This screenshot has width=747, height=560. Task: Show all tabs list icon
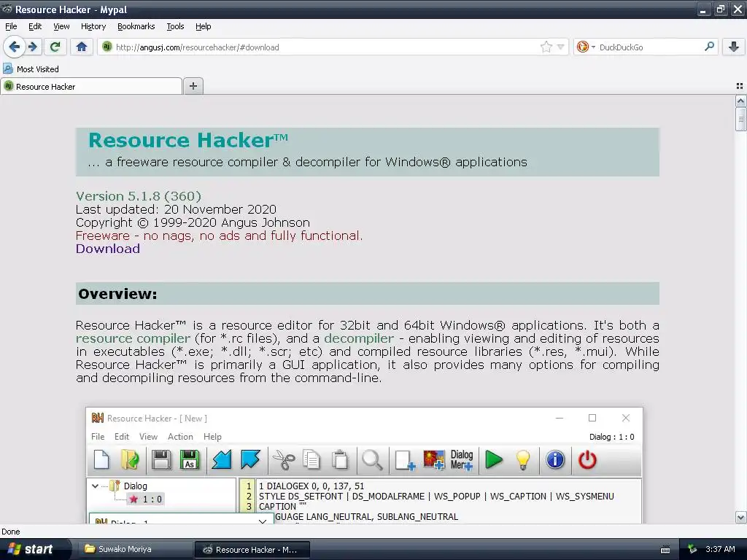coord(740,86)
